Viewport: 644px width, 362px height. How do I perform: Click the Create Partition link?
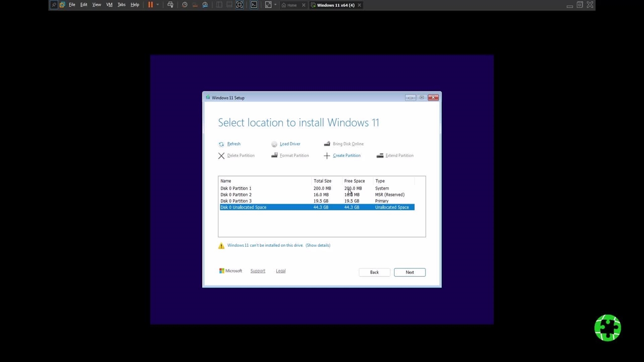click(x=347, y=155)
